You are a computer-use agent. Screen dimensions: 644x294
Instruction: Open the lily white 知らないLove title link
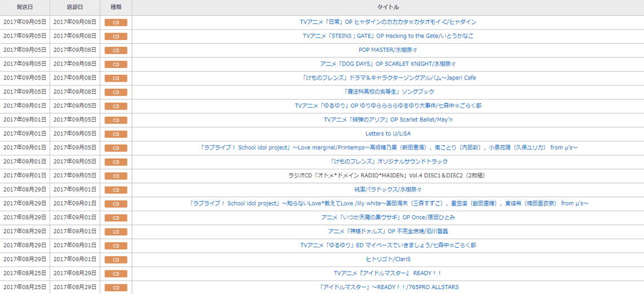[x=388, y=203]
